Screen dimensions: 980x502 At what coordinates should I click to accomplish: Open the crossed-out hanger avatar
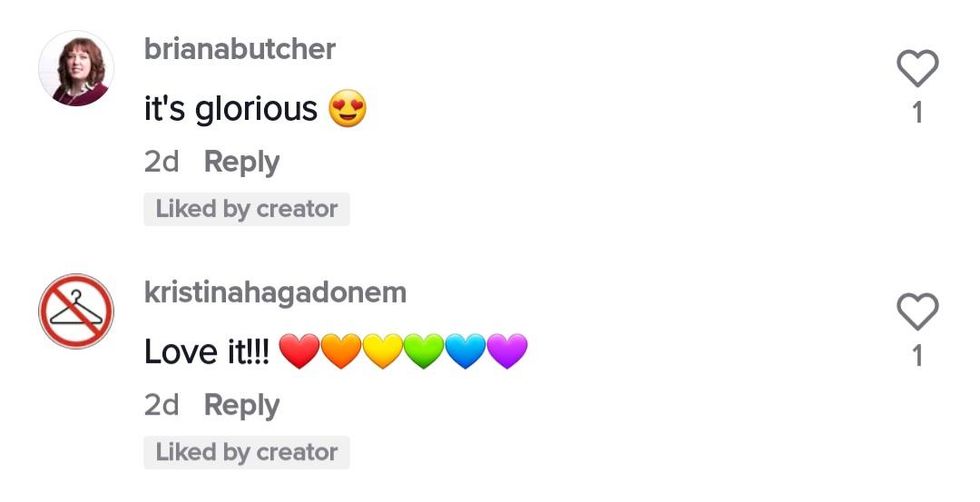[76, 311]
